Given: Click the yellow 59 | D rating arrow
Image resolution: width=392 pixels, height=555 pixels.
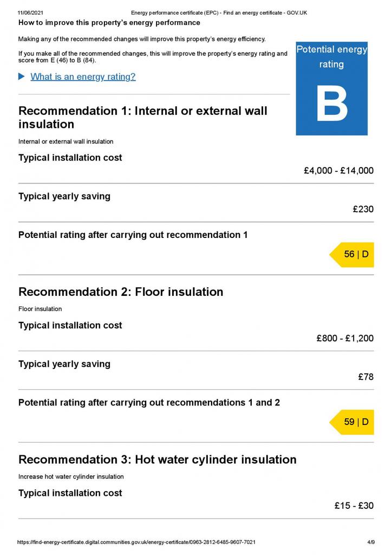Looking at the screenshot, I should point(351,422).
